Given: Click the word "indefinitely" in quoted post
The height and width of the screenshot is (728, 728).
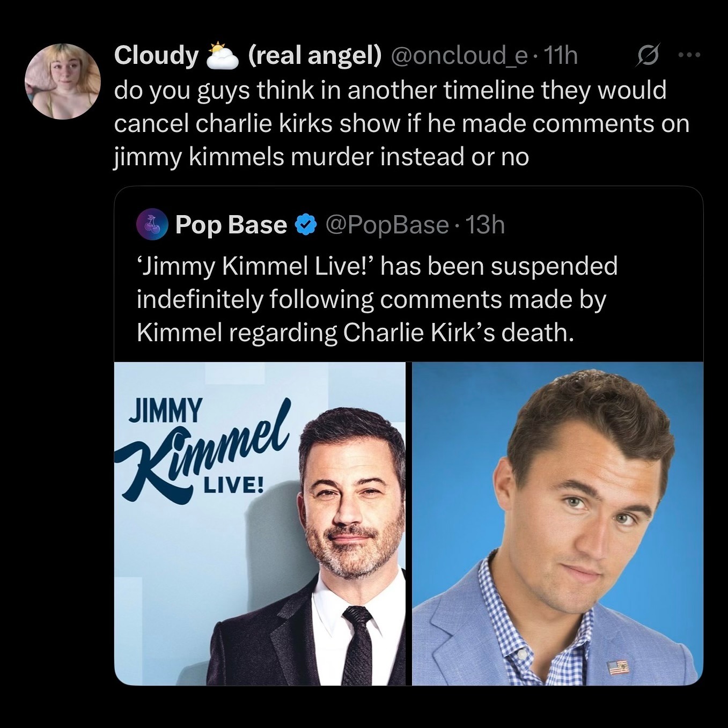Looking at the screenshot, I should tap(200, 299).
